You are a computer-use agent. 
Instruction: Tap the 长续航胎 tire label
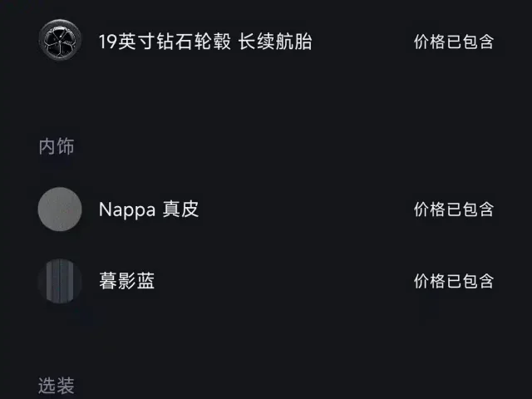(275, 42)
